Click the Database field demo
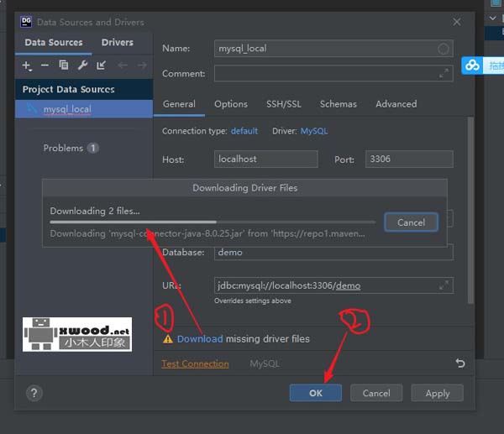 (333, 253)
